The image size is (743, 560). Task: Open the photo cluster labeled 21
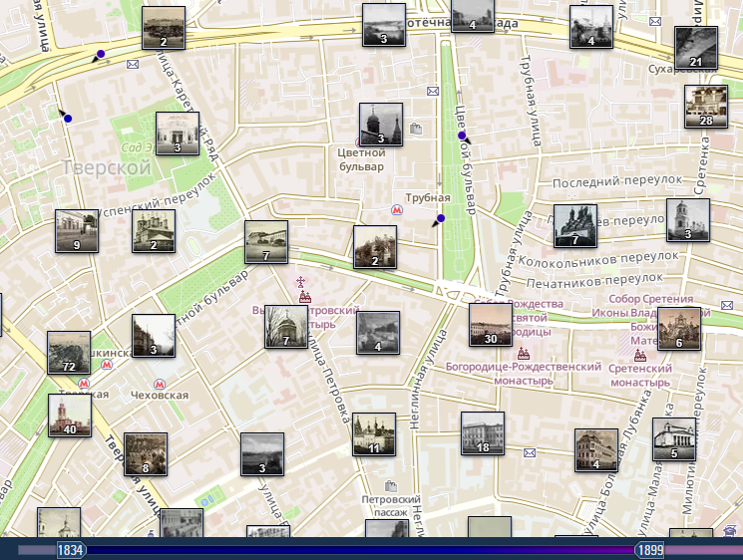(x=696, y=48)
